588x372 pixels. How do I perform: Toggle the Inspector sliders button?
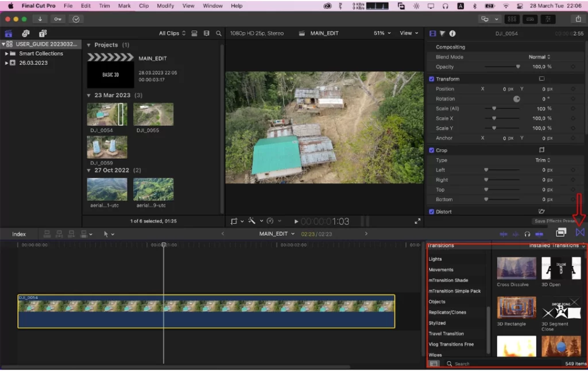click(548, 19)
